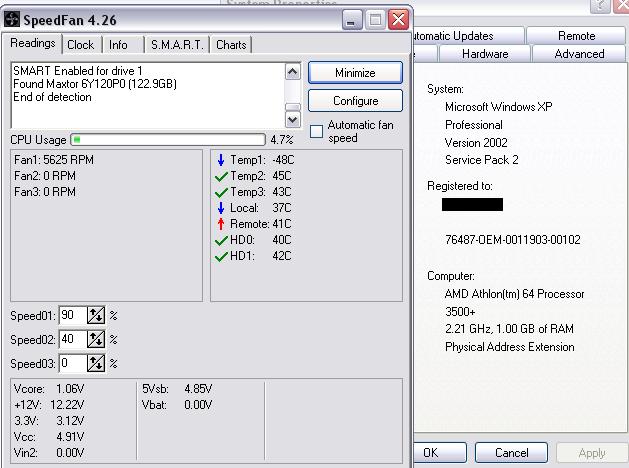Click the Vin2 0.00V reading
Image resolution: width=629 pixels, height=468 pixels.
click(x=49, y=453)
